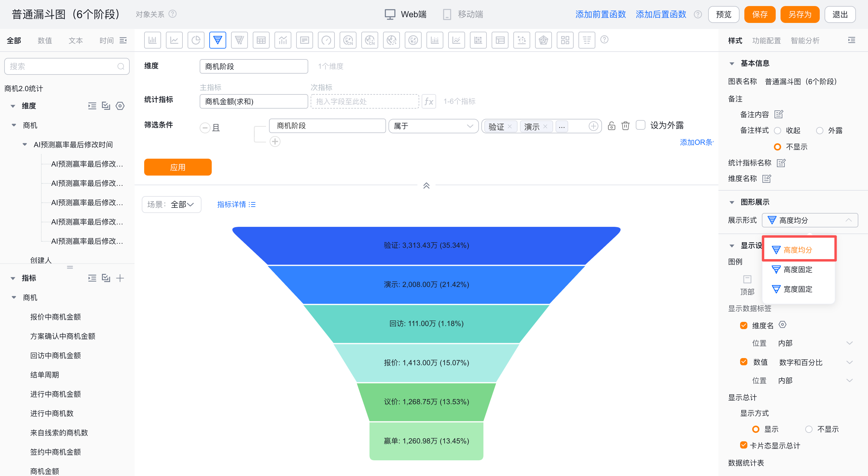Delete the filter condition with trash icon
The width and height of the screenshot is (868, 476).
click(x=626, y=126)
